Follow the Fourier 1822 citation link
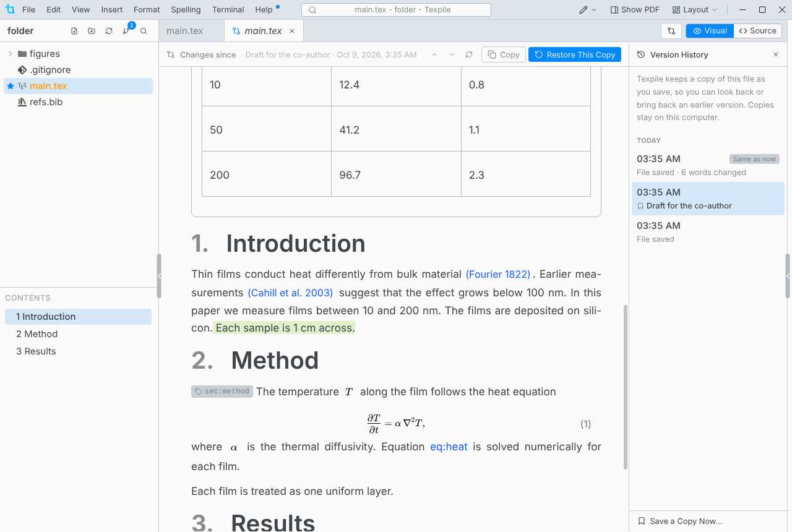Screen dimensions: 792x532 498,274
